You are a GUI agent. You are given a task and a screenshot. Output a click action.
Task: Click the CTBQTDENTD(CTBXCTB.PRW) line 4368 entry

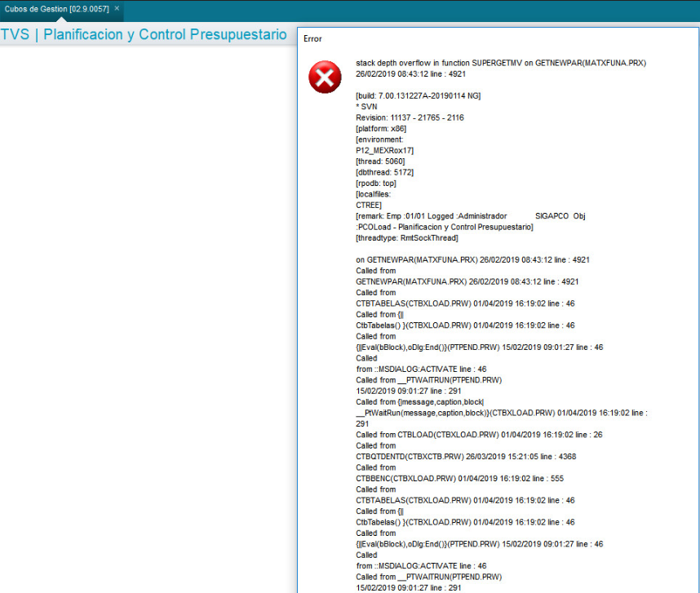click(466, 457)
